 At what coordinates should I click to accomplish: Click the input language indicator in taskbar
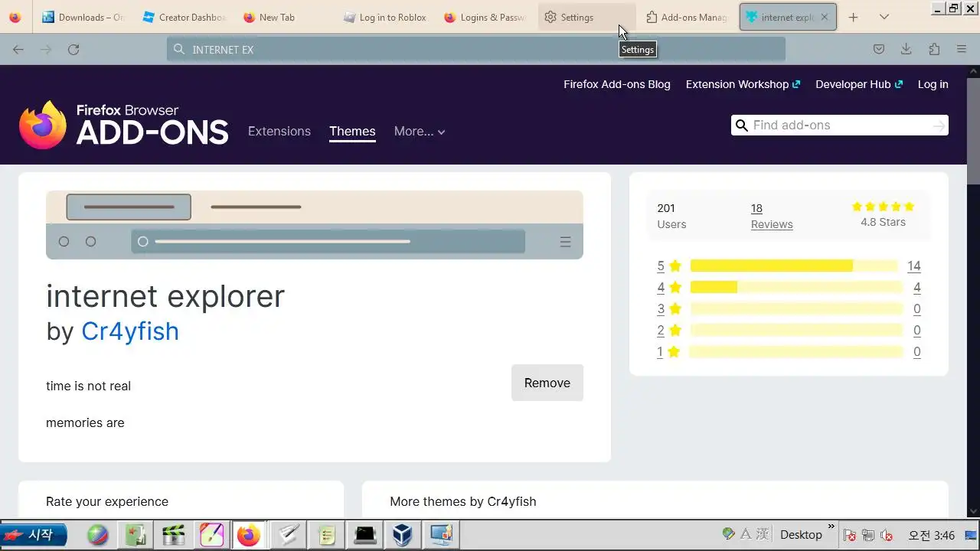click(x=745, y=534)
